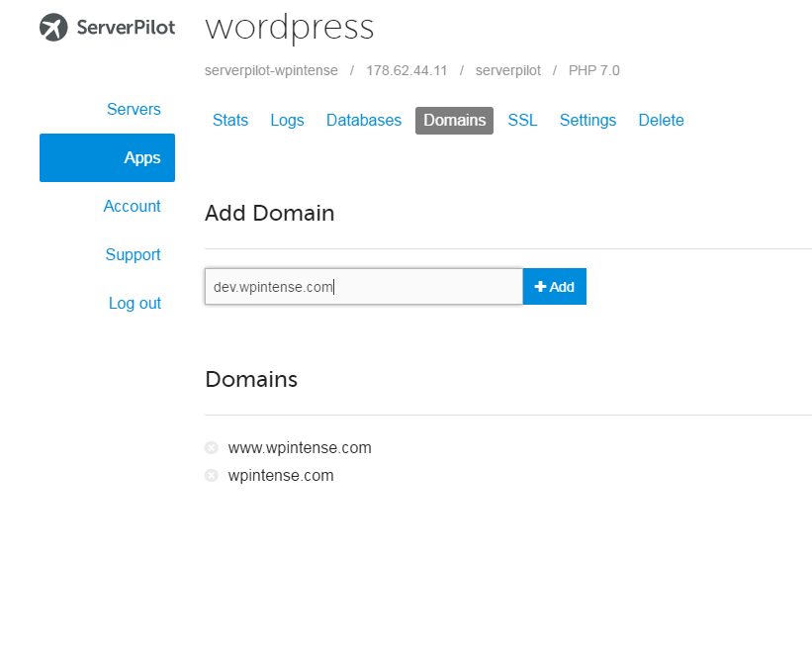Select the active Domains tab
Viewport: 812px width, 653px height.
click(454, 120)
